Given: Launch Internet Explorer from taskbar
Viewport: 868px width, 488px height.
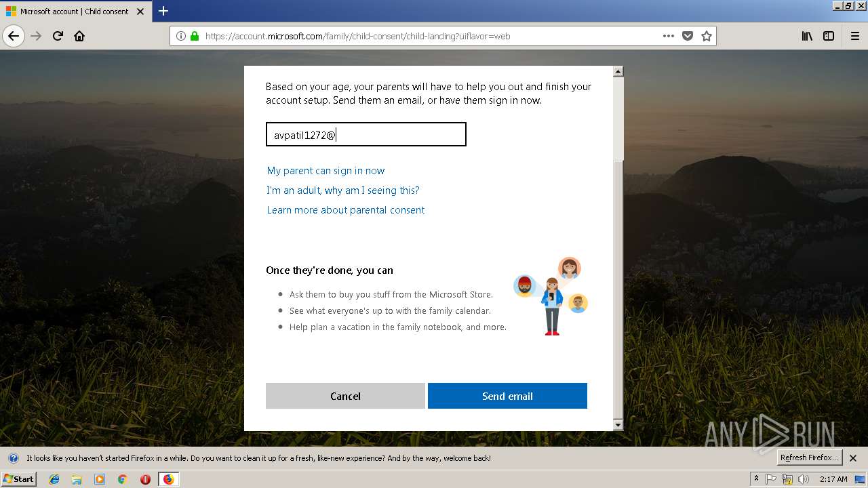Looking at the screenshot, I should (x=54, y=479).
